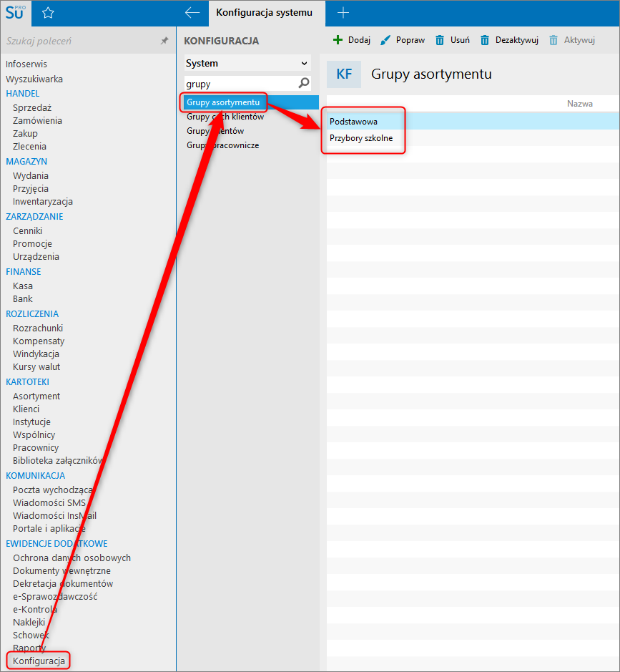The width and height of the screenshot is (620, 672).
Task: Open the System dropdown
Action: [x=247, y=63]
